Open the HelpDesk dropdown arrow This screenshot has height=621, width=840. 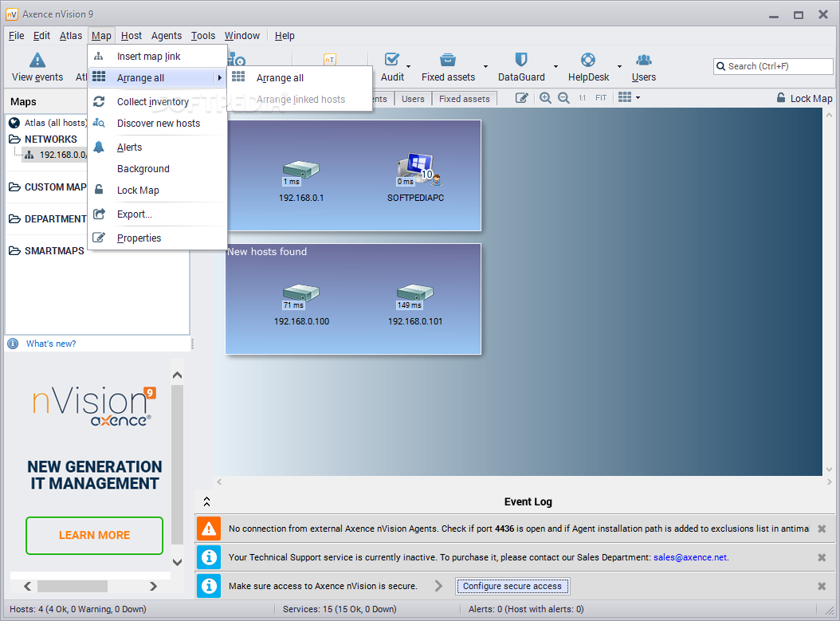pos(619,66)
